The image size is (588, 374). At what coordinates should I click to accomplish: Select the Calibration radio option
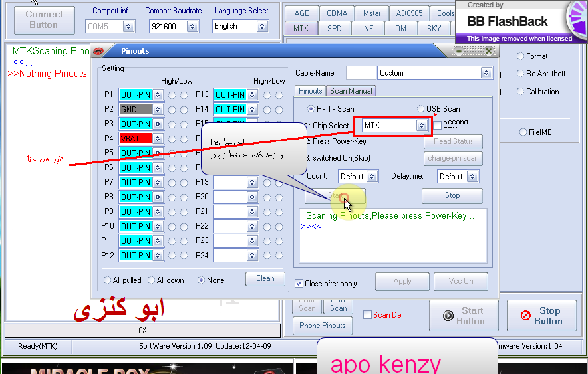pos(520,92)
